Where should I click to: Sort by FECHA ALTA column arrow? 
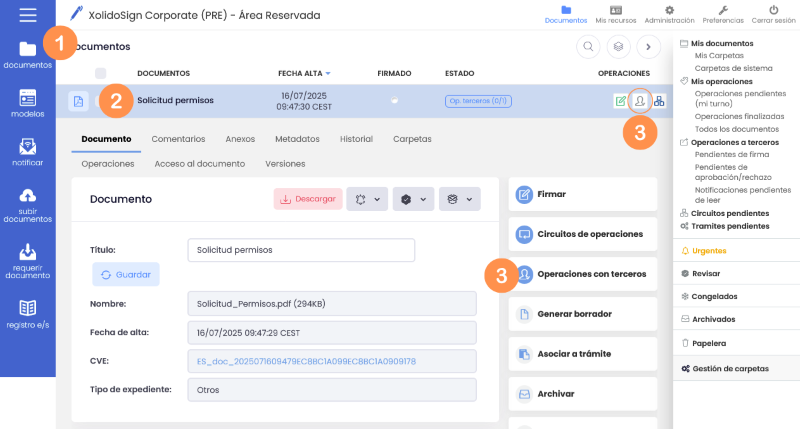[328, 73]
